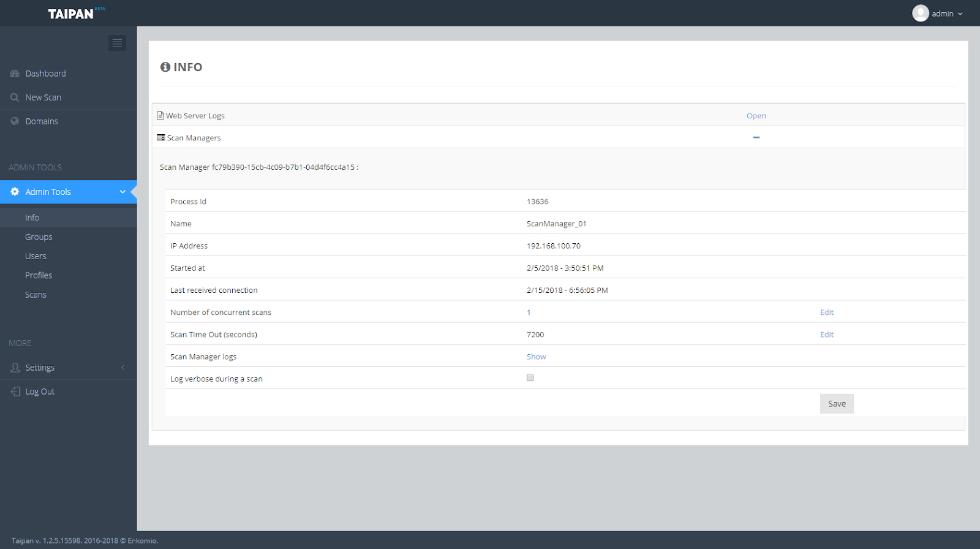This screenshot has height=549, width=980.
Task: Click the admin username text
Action: pyautogui.click(x=943, y=14)
